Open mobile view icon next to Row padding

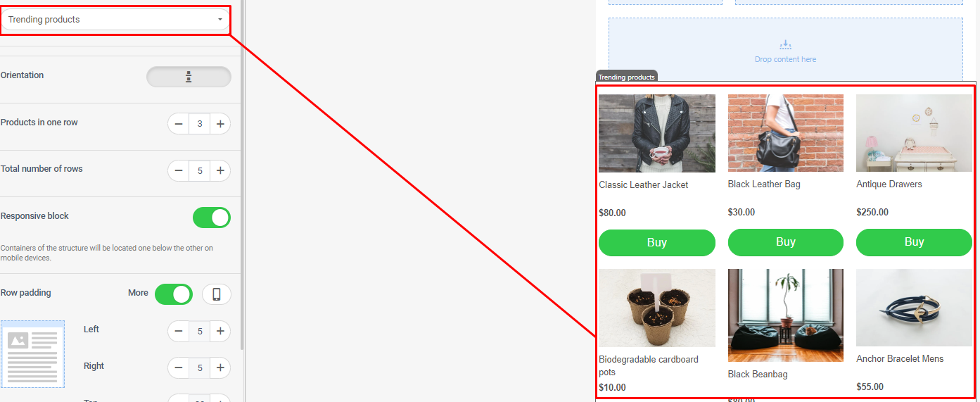[217, 294]
